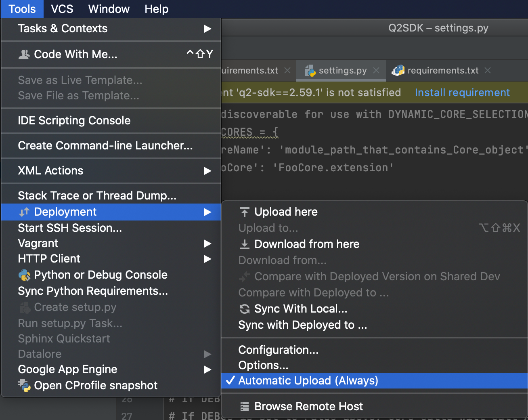Click the Python icon beside Python or Debug Console
Screen dimensions: 528x420
[24, 275]
